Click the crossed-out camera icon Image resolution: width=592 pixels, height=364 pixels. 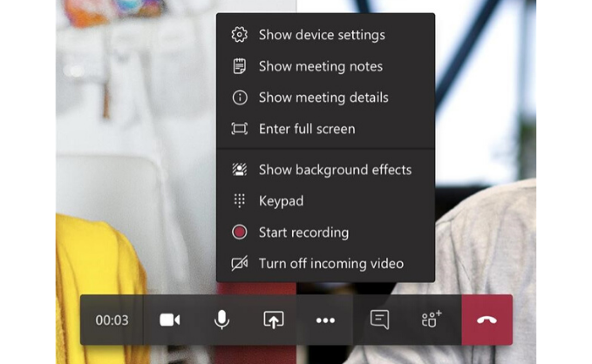click(x=240, y=263)
